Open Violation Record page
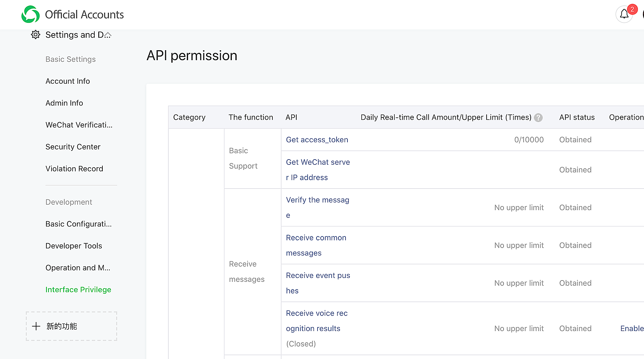The height and width of the screenshot is (359, 644). pos(74,169)
